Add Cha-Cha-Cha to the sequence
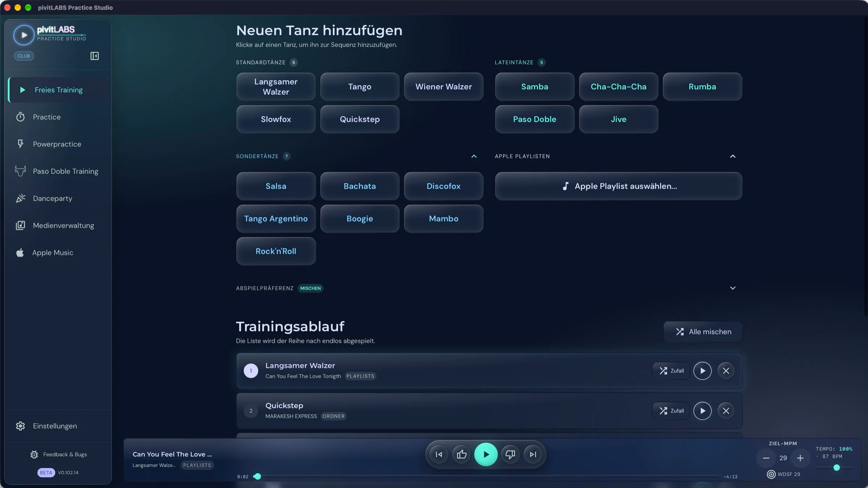 pos(618,87)
